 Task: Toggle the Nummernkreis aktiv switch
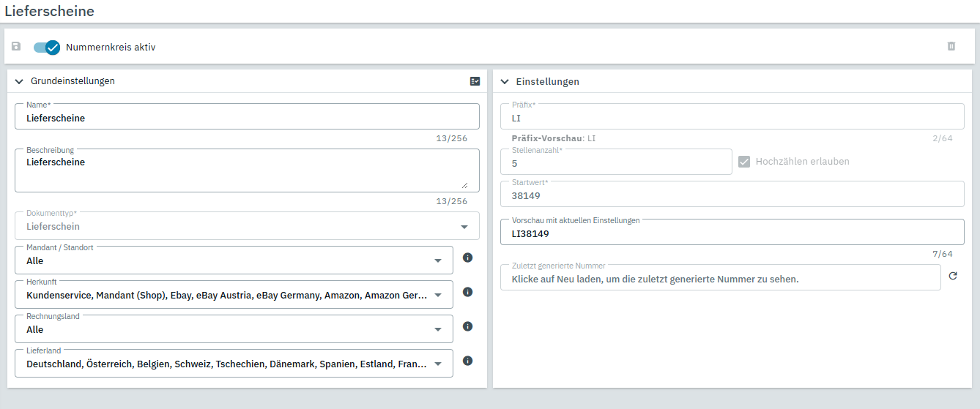pos(47,47)
